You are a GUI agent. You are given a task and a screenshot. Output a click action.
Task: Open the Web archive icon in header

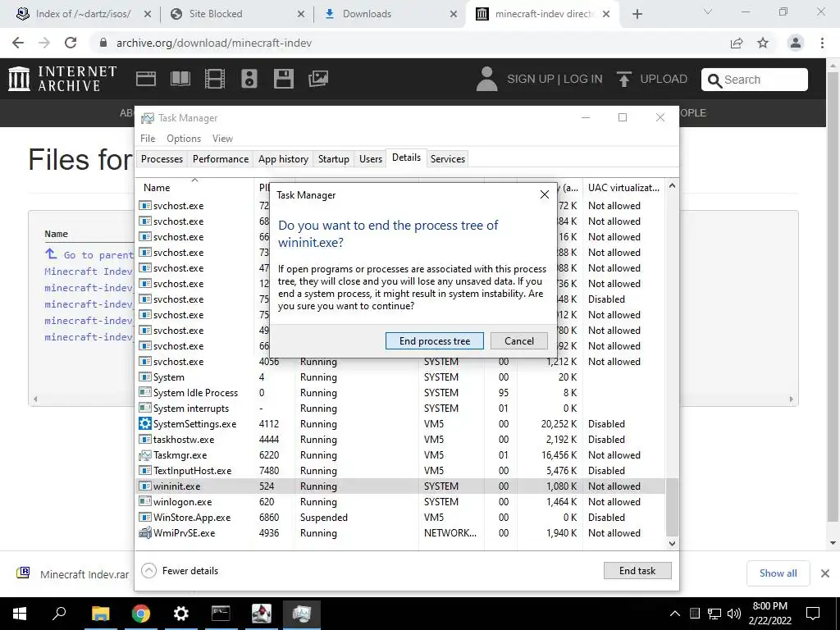coord(146,79)
